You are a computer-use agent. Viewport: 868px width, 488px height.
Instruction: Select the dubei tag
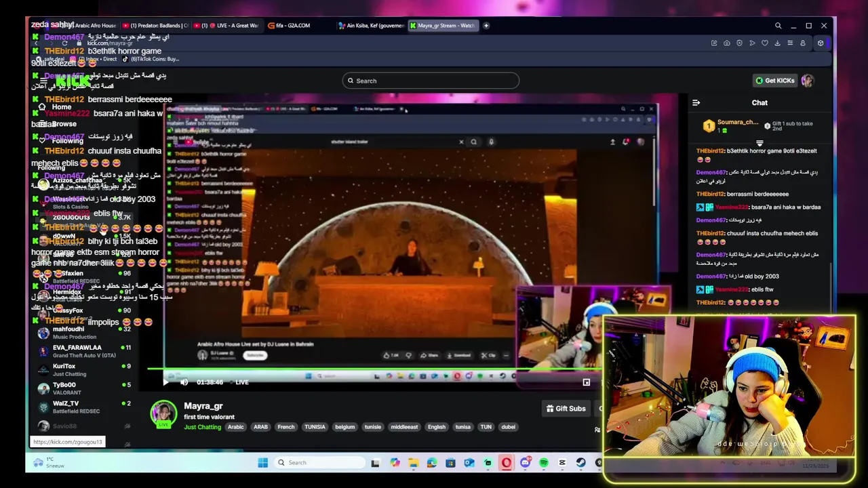pos(508,427)
